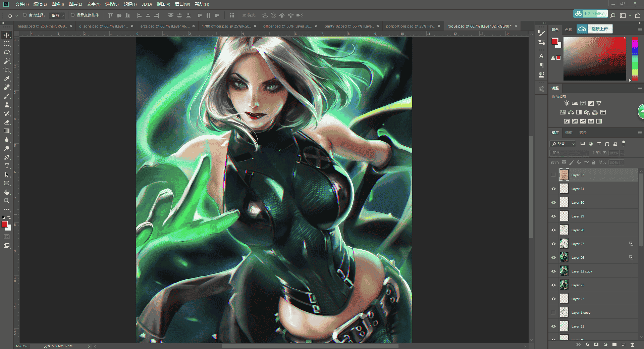Toggle visibility of Layer 25 copy
644x349 pixels.
[553, 271]
